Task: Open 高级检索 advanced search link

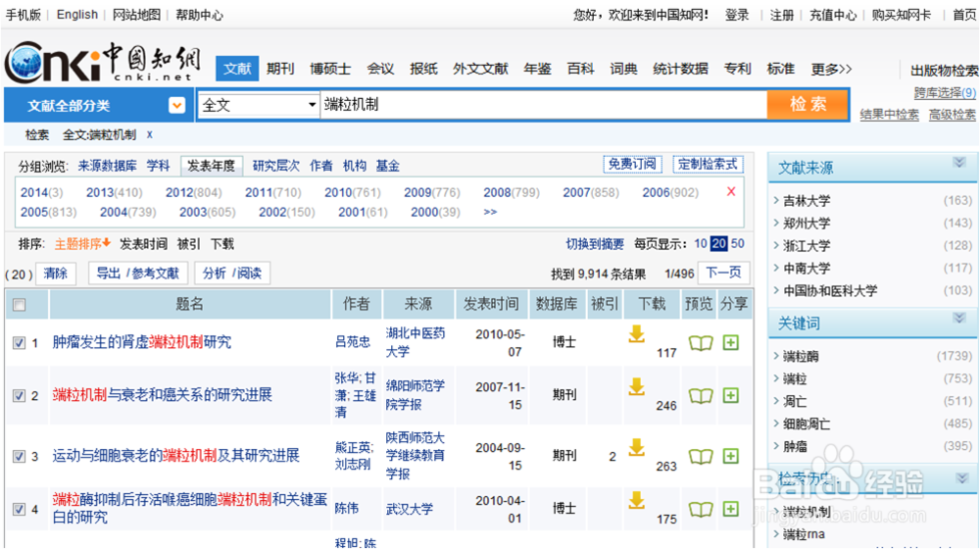Action: coord(952,115)
